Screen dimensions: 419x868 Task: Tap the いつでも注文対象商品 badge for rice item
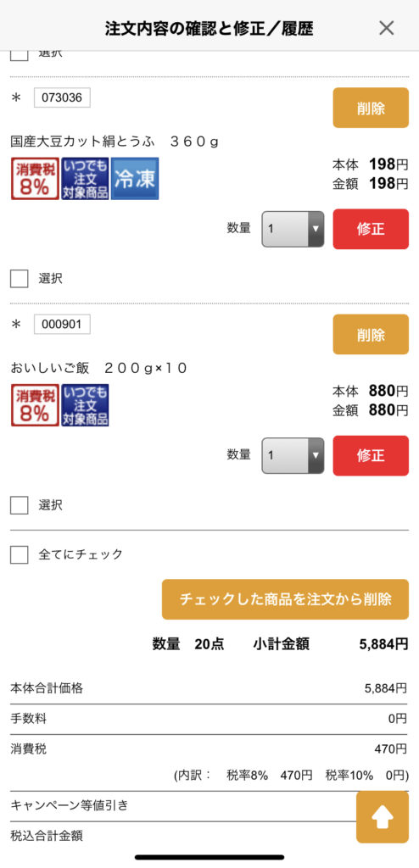pos(85,404)
